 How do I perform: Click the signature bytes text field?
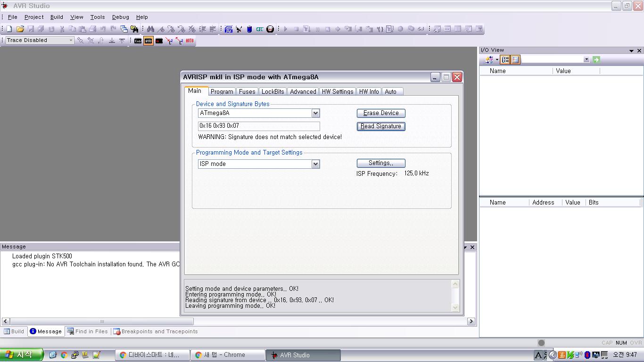(x=258, y=126)
